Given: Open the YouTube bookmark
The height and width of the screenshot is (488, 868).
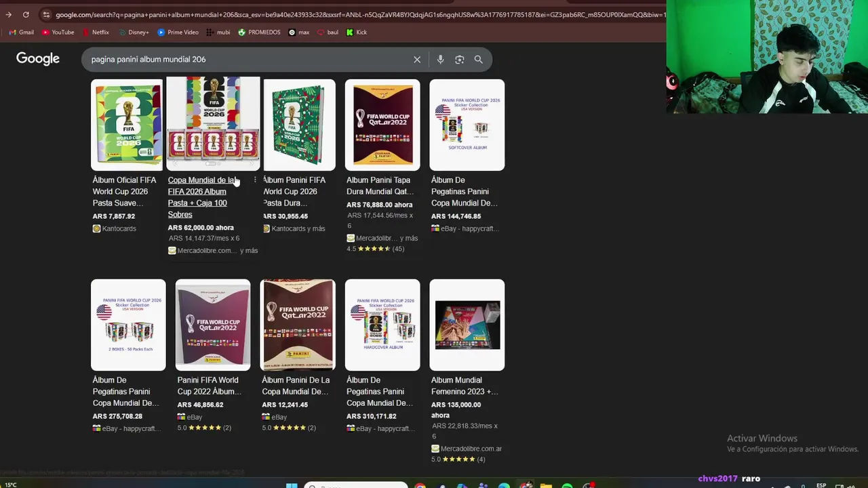Looking at the screenshot, I should [58, 32].
